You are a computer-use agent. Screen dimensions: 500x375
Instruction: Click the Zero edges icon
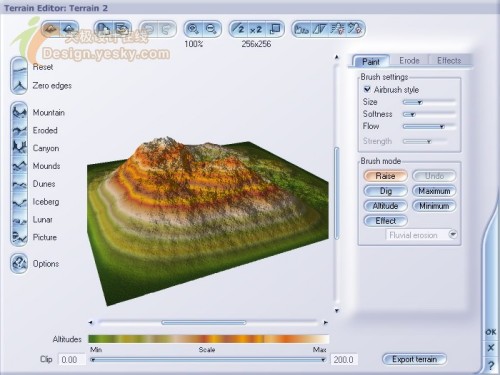point(19,85)
